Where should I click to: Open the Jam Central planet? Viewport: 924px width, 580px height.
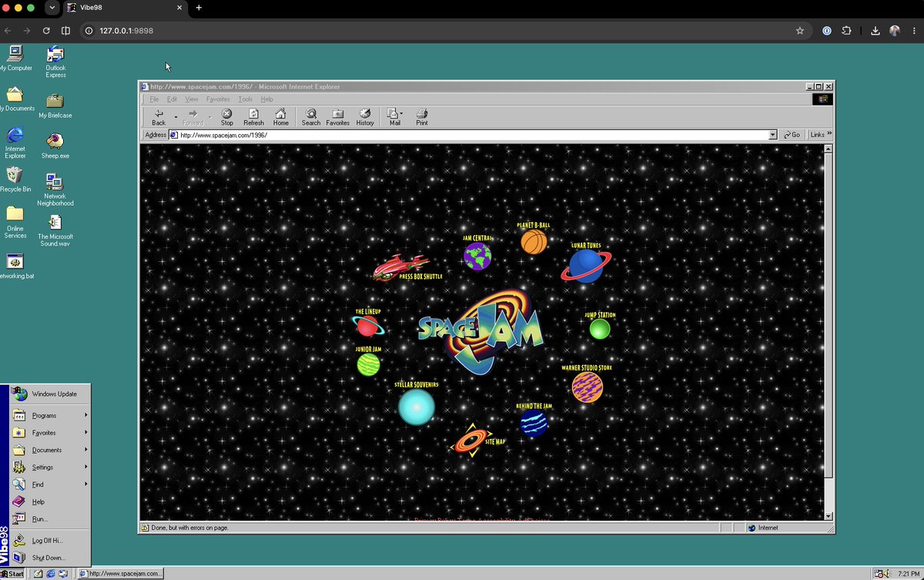[x=477, y=256]
